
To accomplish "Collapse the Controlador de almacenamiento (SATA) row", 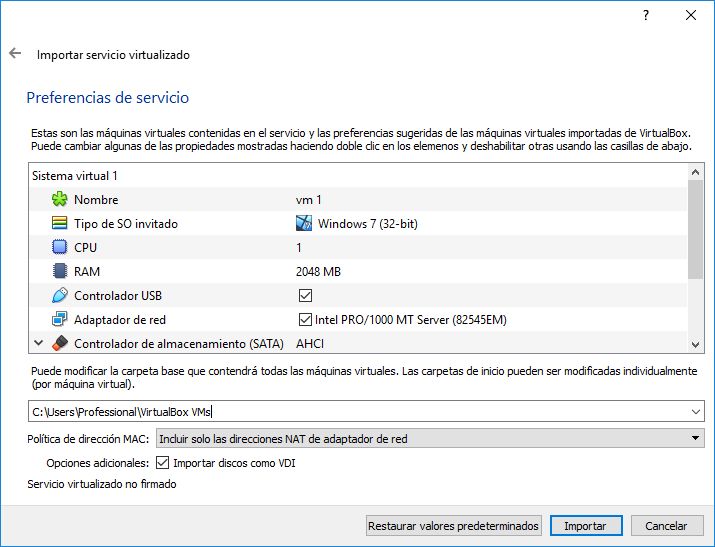I will (39, 343).
